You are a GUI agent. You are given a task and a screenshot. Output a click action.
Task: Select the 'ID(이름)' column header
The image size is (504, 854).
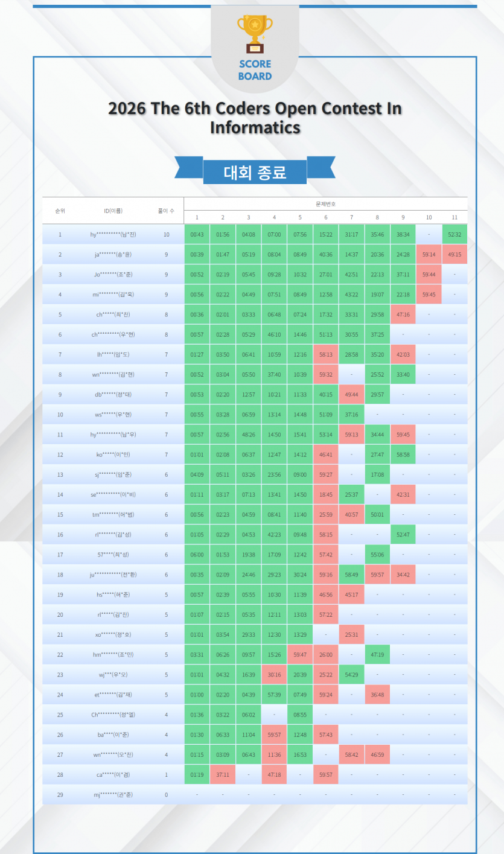113,211
